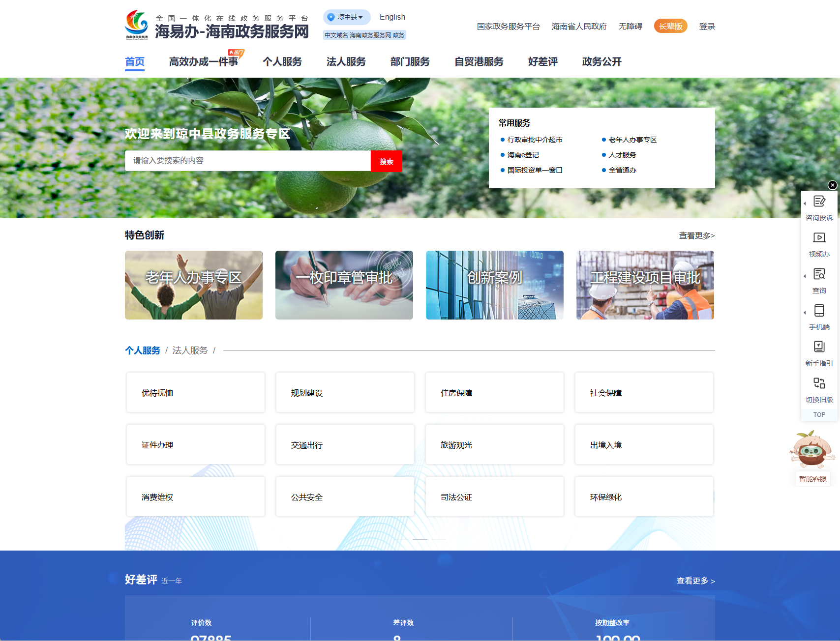The image size is (840, 641).
Task: Open 政务公开 navigation menu
Action: click(602, 61)
